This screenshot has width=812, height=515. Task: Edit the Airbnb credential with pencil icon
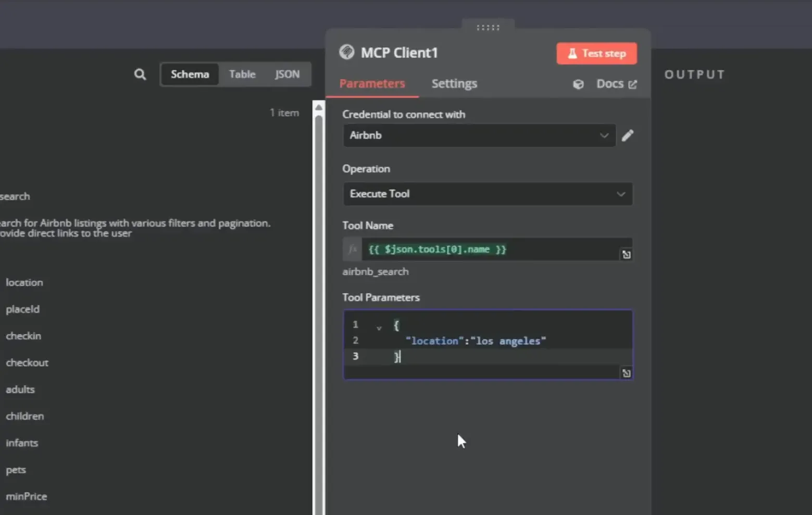pyautogui.click(x=628, y=135)
